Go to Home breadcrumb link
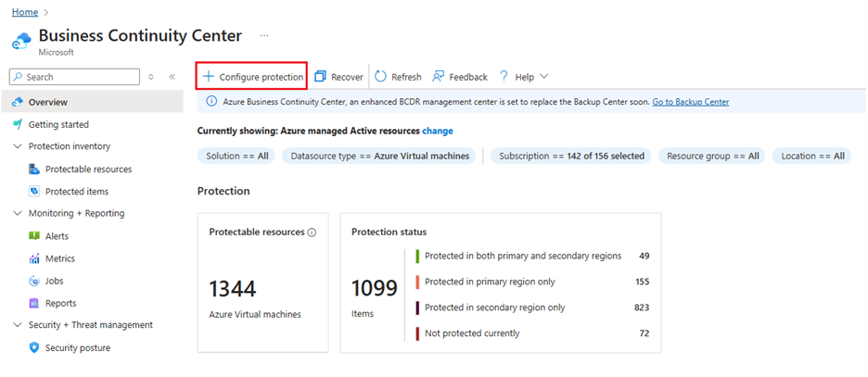Screen dimensions: 868x377 coord(25,12)
